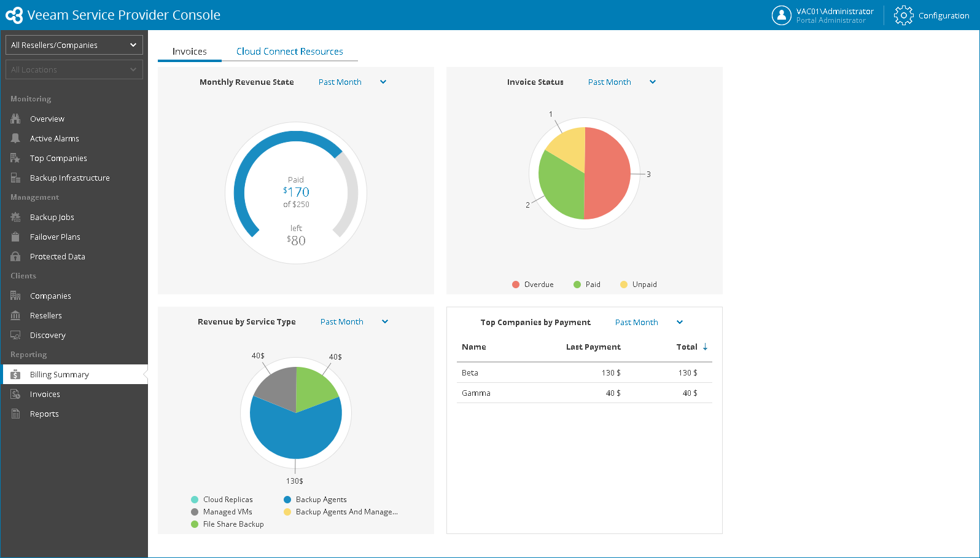Expand Invoice Status period chevron
This screenshot has height=558, width=980.
point(653,82)
